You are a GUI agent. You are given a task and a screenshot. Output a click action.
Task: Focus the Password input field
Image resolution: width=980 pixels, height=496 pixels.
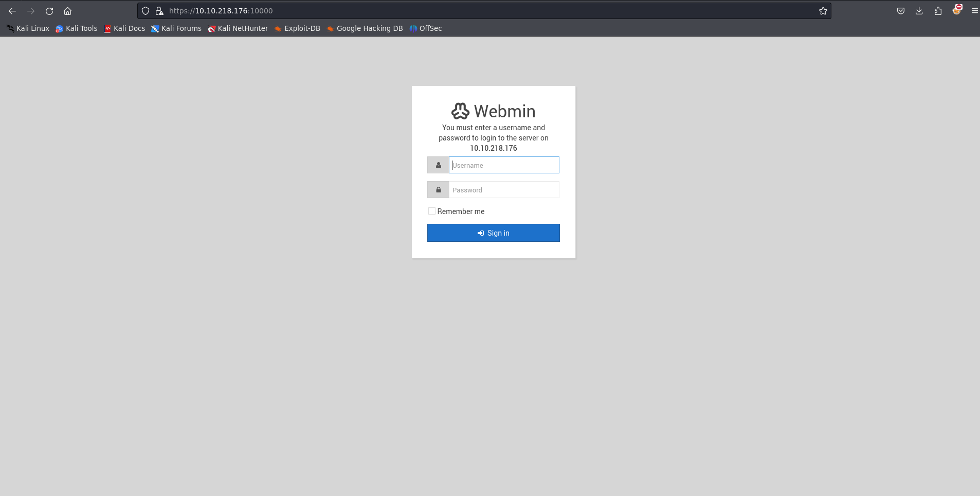click(504, 190)
